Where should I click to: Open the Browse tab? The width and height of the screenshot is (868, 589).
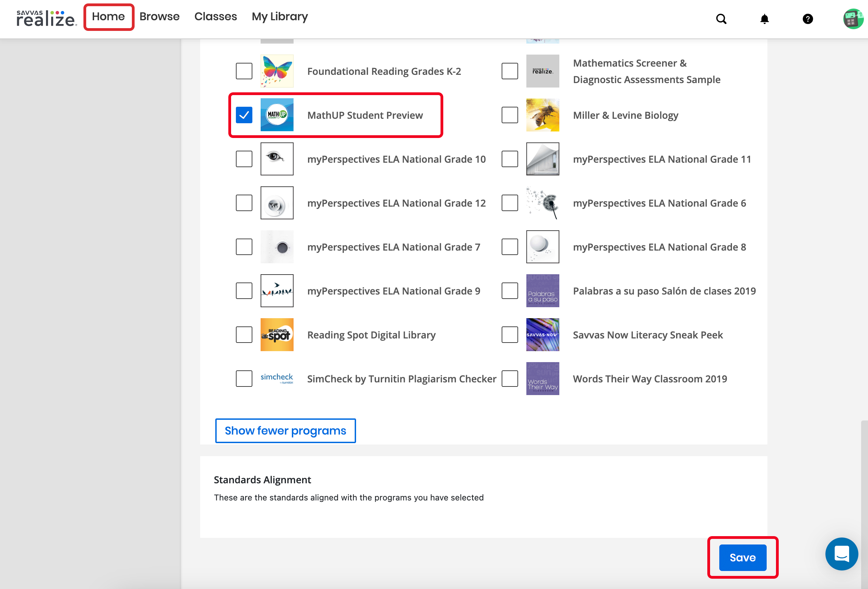159,17
